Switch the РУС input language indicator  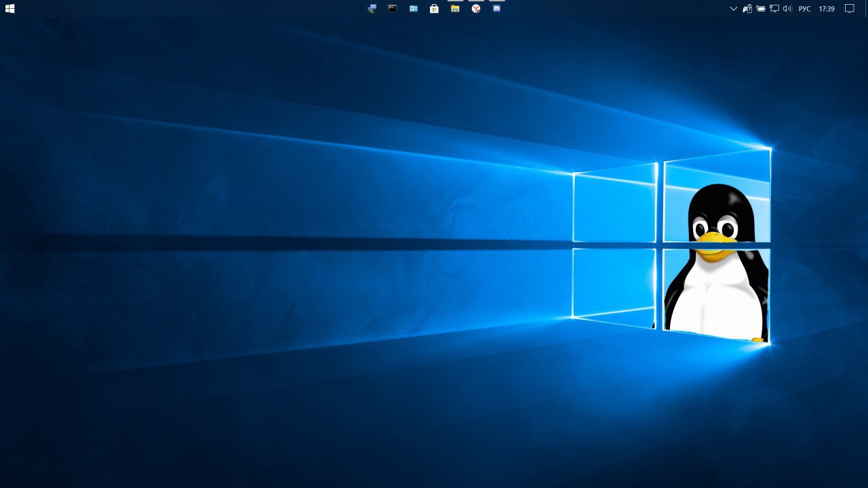tap(805, 9)
